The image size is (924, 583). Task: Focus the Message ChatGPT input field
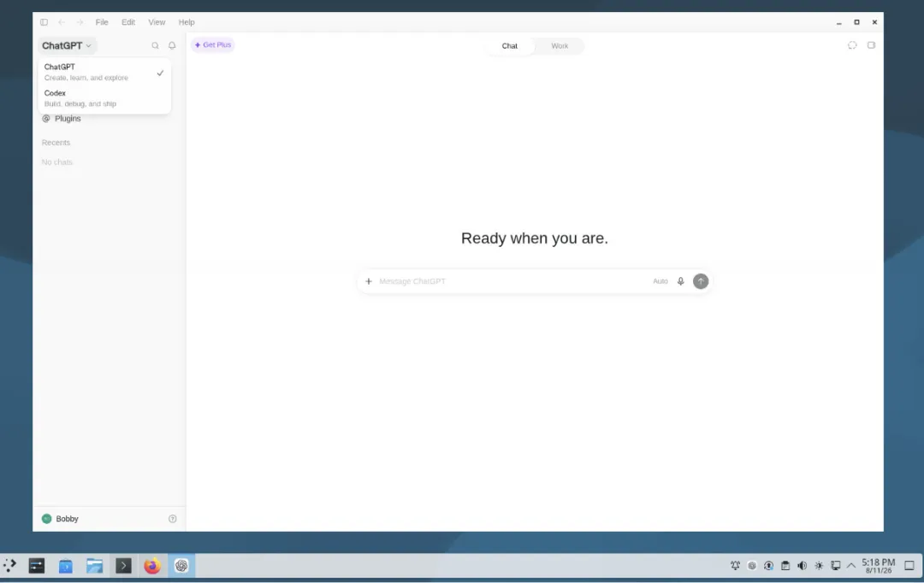pos(512,281)
